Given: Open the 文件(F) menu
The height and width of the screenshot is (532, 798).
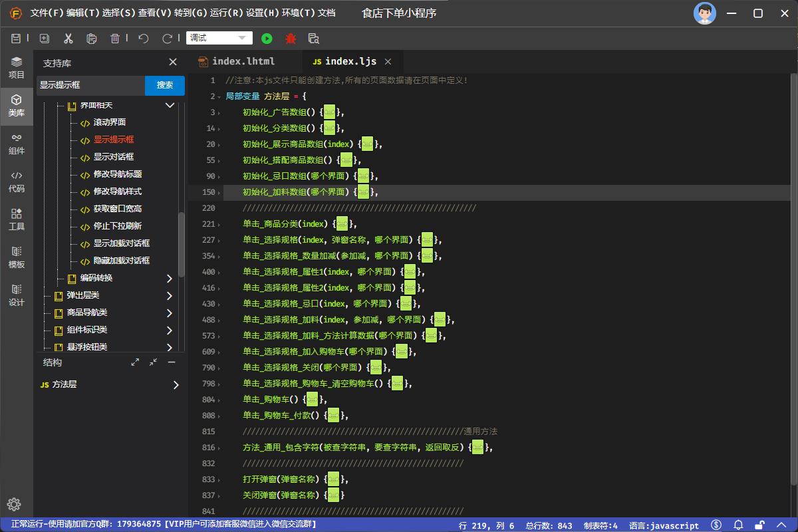Looking at the screenshot, I should click(x=46, y=13).
